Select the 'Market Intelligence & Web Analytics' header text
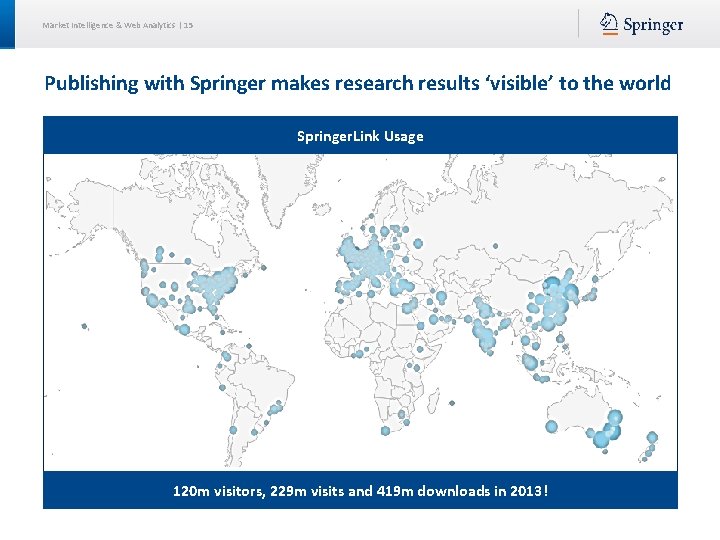 (x=108, y=25)
